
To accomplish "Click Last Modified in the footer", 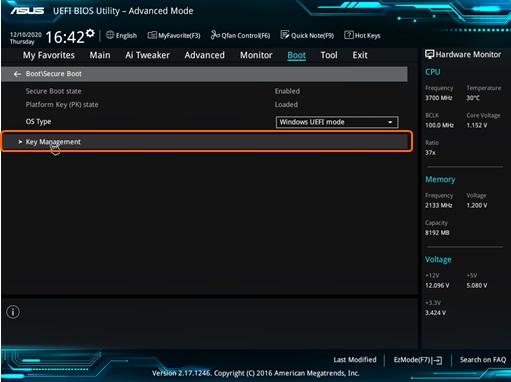I will (x=355, y=360).
